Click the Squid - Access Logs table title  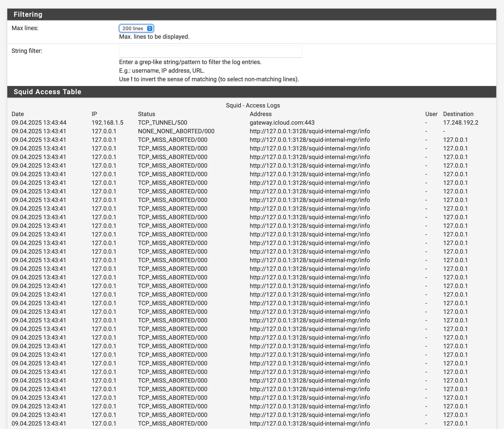coord(253,105)
